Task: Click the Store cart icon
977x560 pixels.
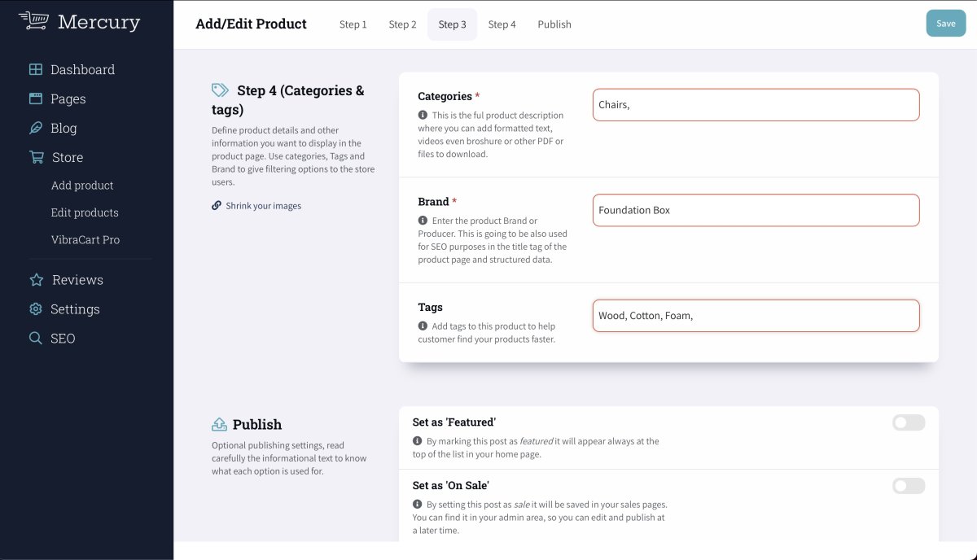Action: tap(36, 157)
